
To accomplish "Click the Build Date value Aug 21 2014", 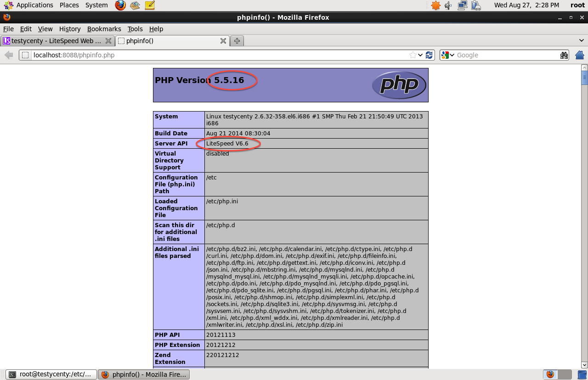I will click(238, 134).
